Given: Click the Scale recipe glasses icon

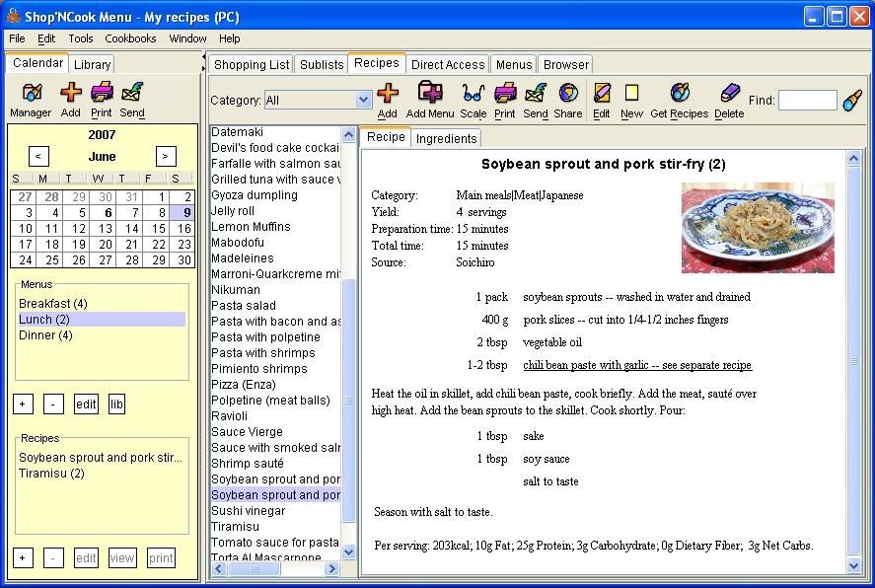Looking at the screenshot, I should [473, 93].
